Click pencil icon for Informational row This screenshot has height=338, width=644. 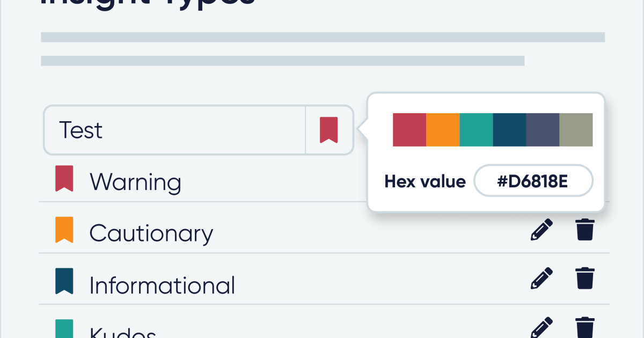[x=541, y=279]
